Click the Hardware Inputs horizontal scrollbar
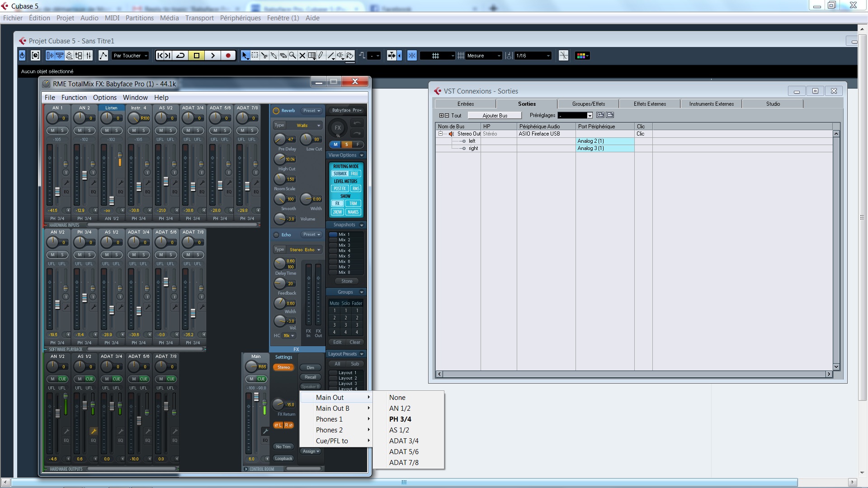Viewport: 868px width, 488px height. pos(173,225)
